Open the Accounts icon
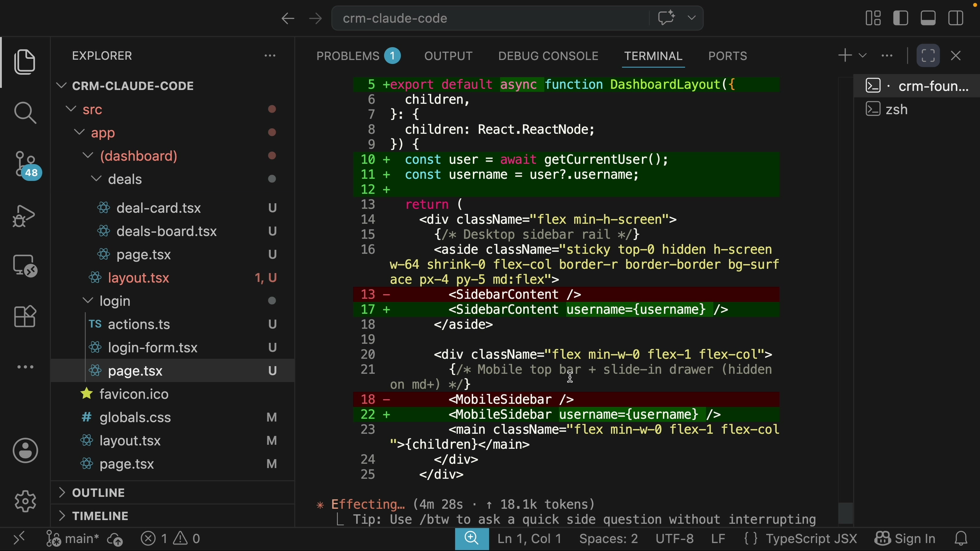980x551 pixels. click(25, 451)
